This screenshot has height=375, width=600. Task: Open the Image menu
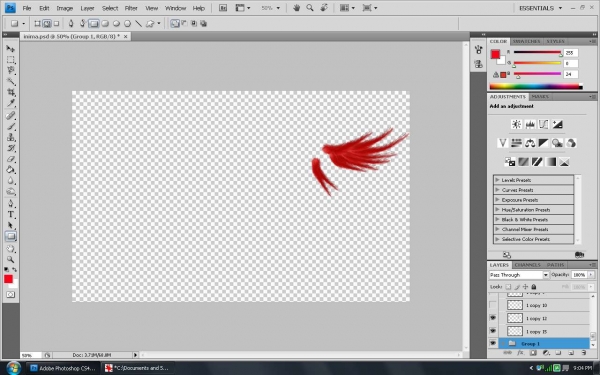65,8
